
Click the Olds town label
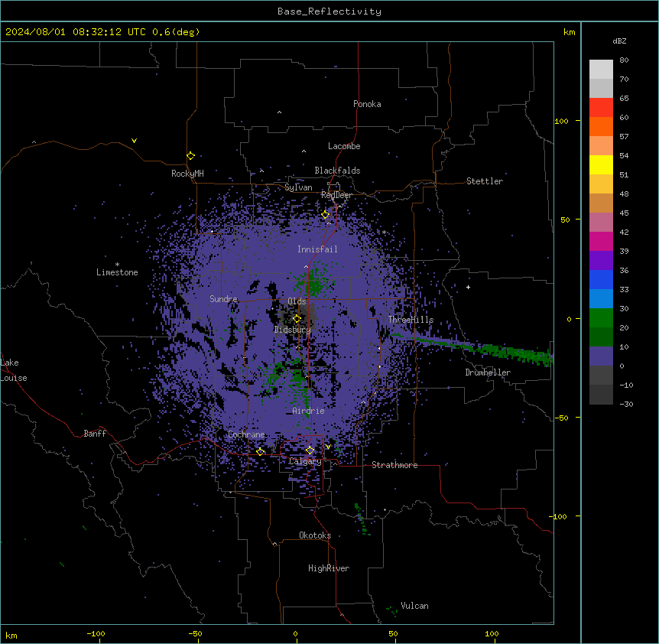(297, 301)
